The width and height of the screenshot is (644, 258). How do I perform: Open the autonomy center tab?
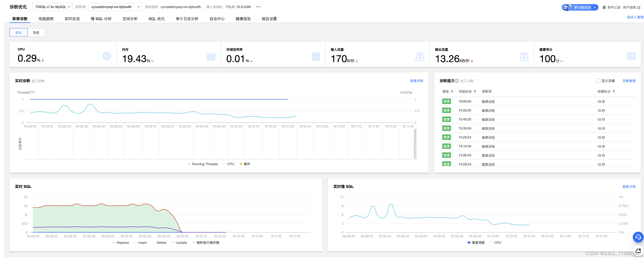(x=217, y=19)
